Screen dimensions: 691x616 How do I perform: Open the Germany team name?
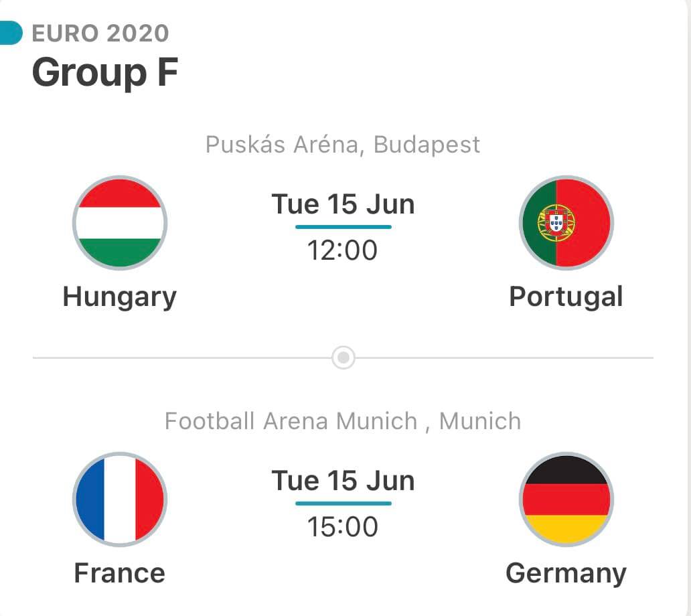[x=566, y=574]
